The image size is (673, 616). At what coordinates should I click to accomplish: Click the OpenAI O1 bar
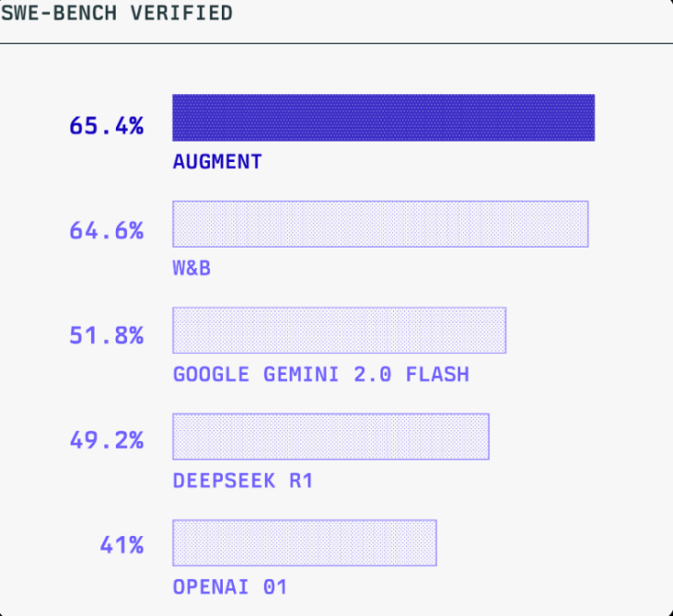(x=304, y=543)
